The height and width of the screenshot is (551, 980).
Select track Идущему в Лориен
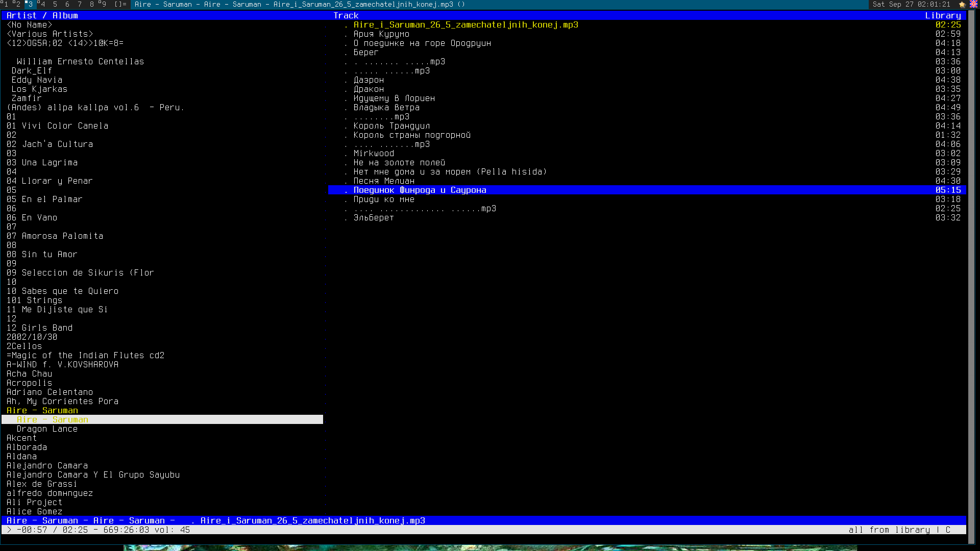tap(394, 98)
